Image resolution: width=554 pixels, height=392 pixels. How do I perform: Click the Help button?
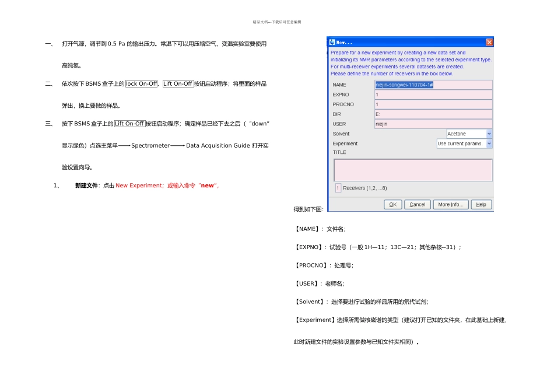(x=481, y=205)
